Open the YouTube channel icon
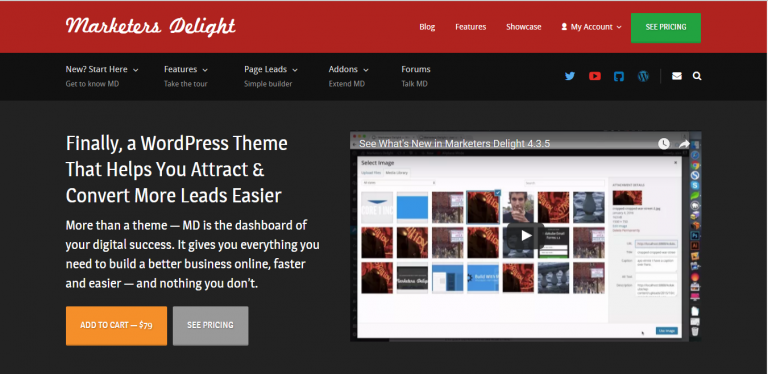768x374 pixels. pyautogui.click(x=595, y=76)
